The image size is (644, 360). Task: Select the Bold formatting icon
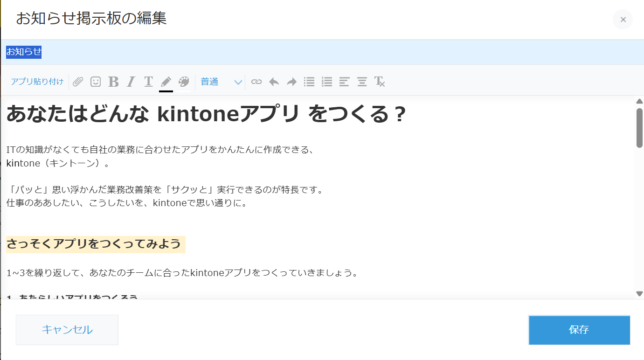point(113,82)
